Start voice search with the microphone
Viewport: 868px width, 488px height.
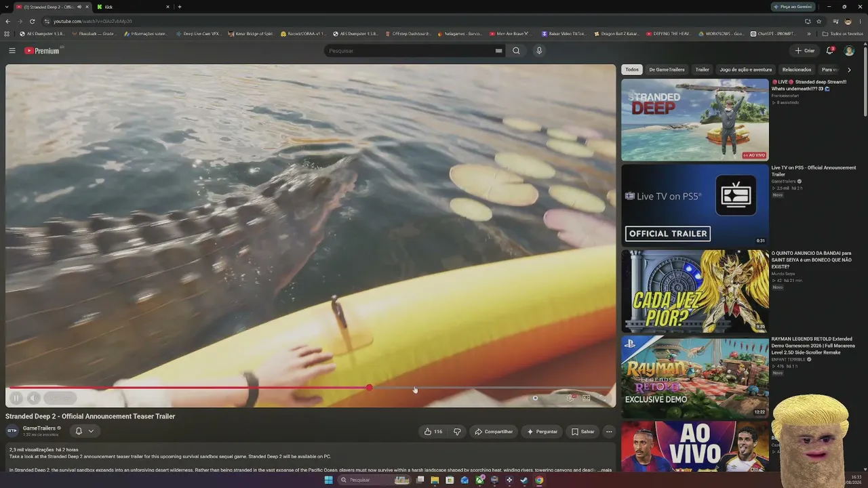click(539, 51)
